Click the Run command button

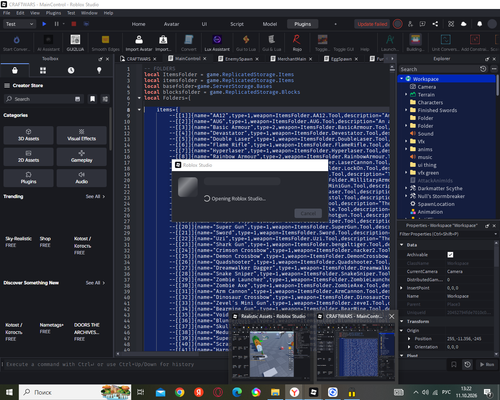tap(487, 364)
